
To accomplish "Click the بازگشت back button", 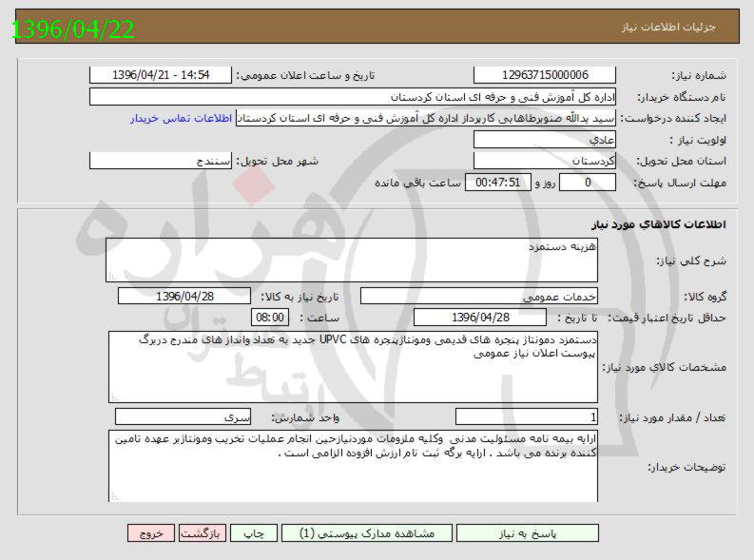I will tap(203, 533).
